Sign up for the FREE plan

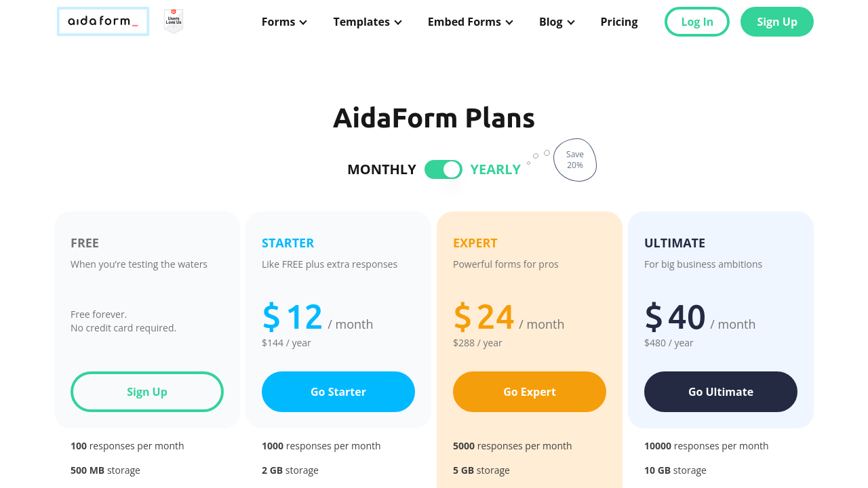pos(147,392)
